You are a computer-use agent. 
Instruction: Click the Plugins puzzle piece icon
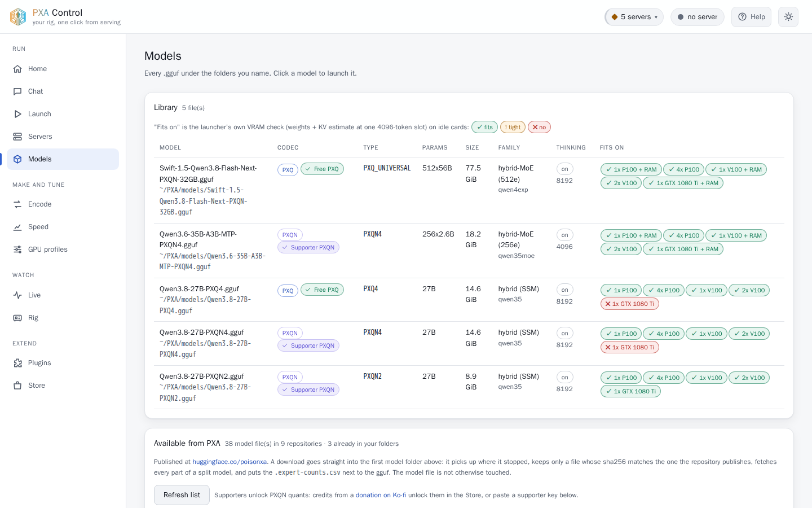[17, 363]
